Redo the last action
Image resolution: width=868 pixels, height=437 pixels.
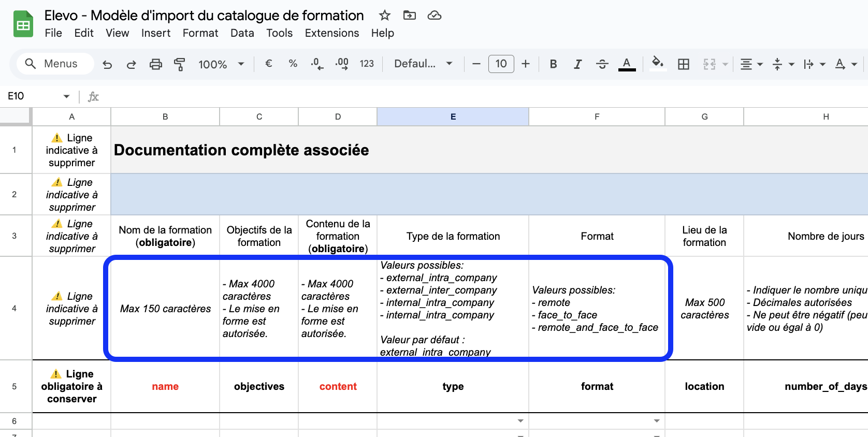[x=132, y=64]
